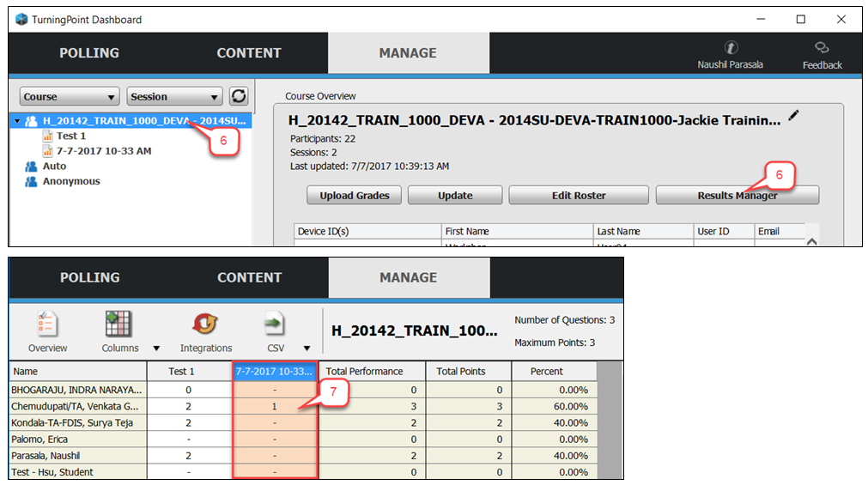The image size is (868, 485).
Task: Click the roster scrollbar up arrow
Action: [x=812, y=241]
